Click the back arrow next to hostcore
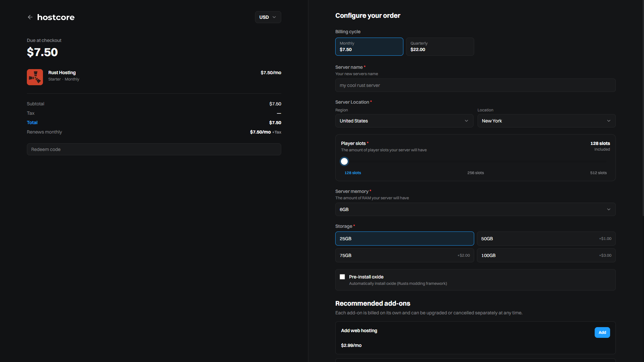This screenshot has width=644, height=362. pyautogui.click(x=30, y=17)
